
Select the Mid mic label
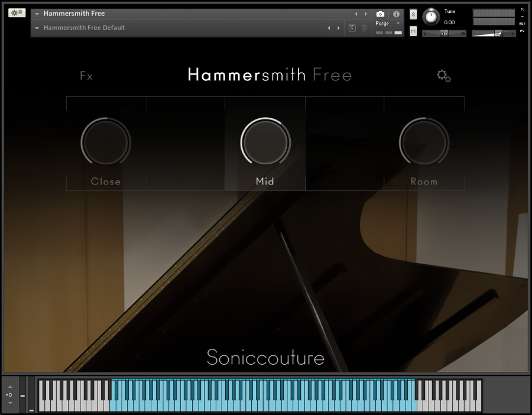(x=265, y=181)
